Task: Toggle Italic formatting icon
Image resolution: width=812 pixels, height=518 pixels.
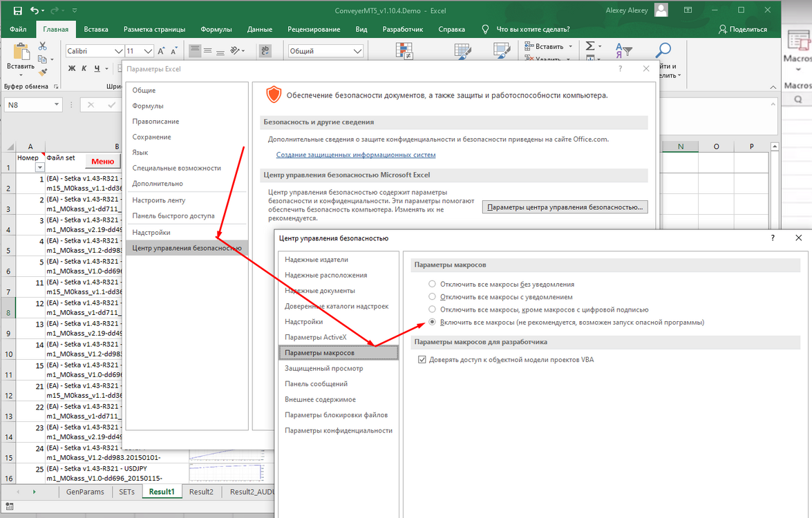Action: 84,68
